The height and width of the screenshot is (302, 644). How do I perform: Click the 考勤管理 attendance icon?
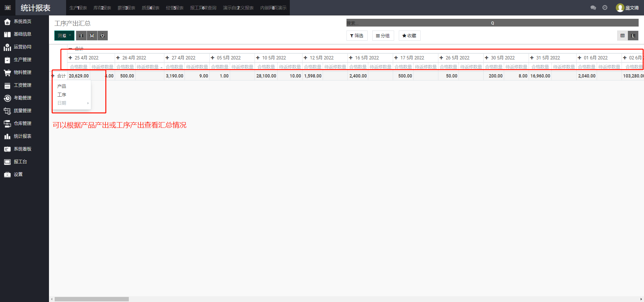(7, 98)
